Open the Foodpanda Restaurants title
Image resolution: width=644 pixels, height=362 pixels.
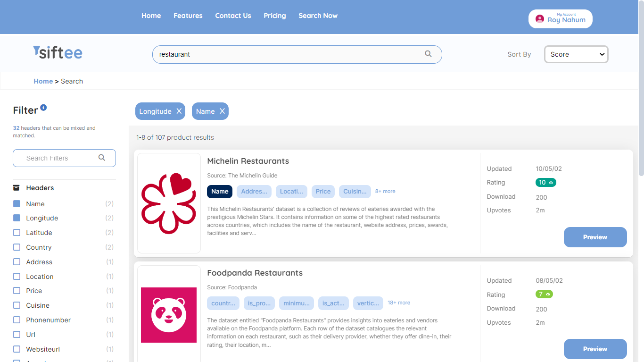255,273
